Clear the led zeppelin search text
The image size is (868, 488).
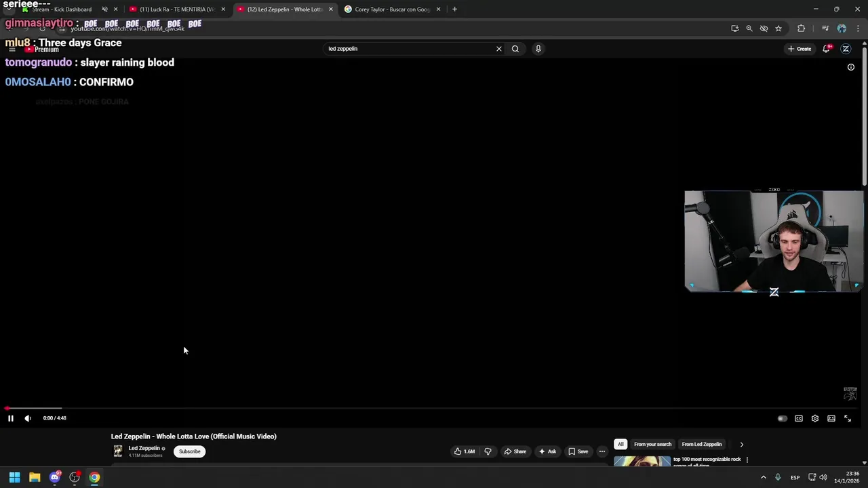tap(499, 49)
